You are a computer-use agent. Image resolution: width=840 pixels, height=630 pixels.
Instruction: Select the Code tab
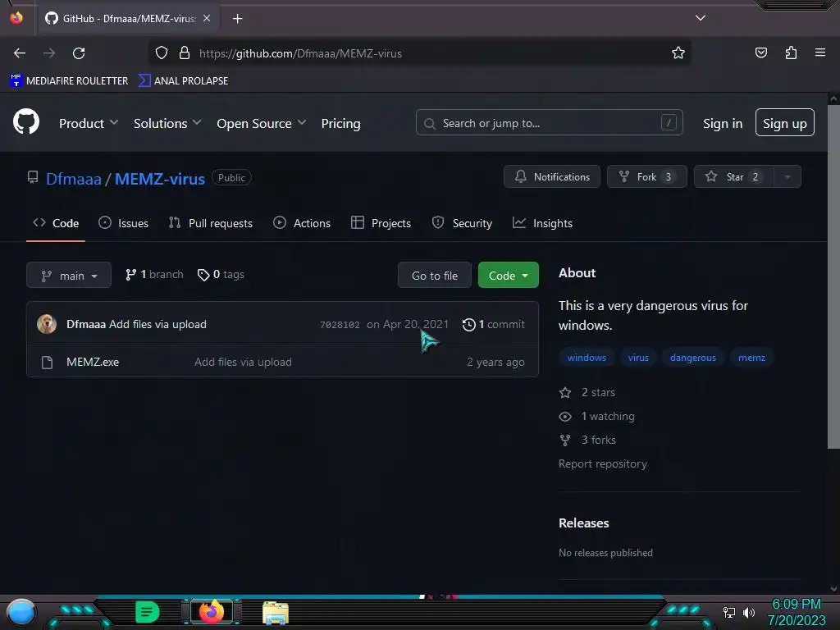[x=56, y=223]
